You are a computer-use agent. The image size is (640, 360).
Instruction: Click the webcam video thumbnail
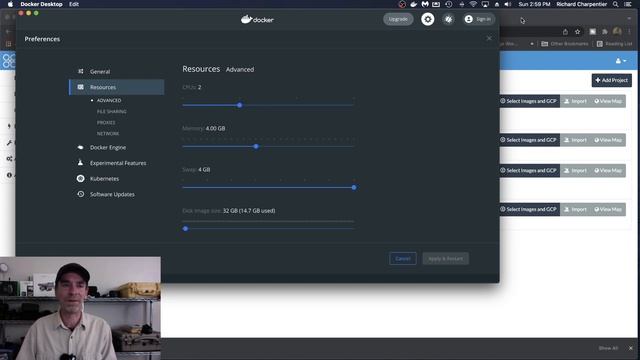pyautogui.click(x=80, y=308)
